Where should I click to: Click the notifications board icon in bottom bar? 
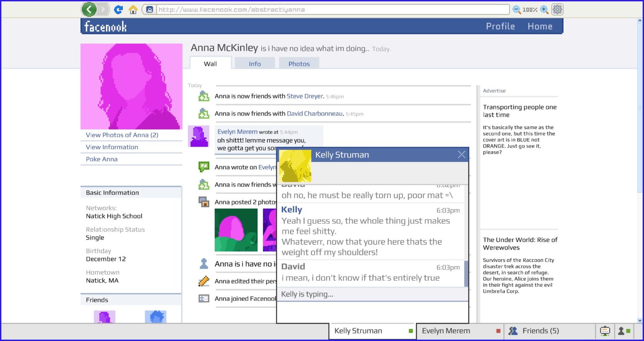[605, 331]
